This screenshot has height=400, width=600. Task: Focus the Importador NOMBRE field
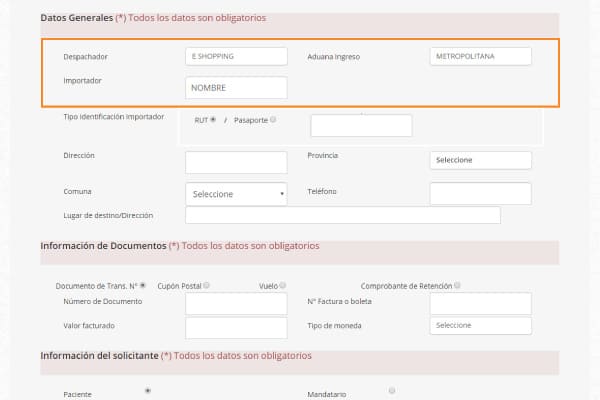click(x=236, y=88)
